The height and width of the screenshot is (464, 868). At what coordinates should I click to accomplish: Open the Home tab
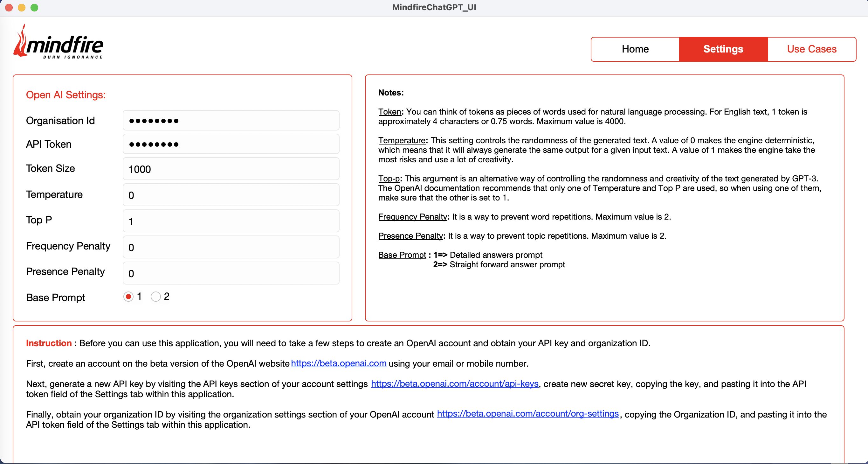point(635,49)
